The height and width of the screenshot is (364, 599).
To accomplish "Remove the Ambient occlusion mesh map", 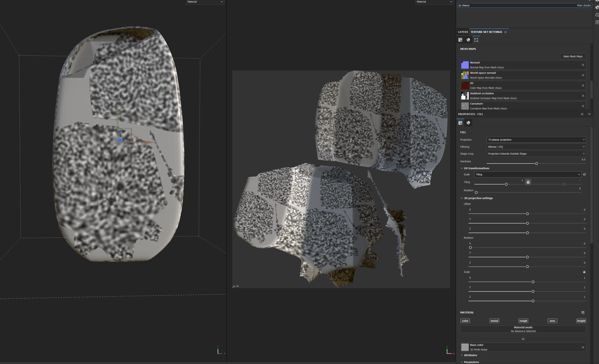I will coord(583,96).
